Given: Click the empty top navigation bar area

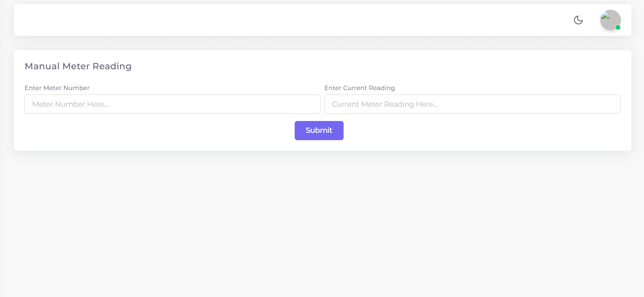Looking at the screenshot, I should coord(285,20).
